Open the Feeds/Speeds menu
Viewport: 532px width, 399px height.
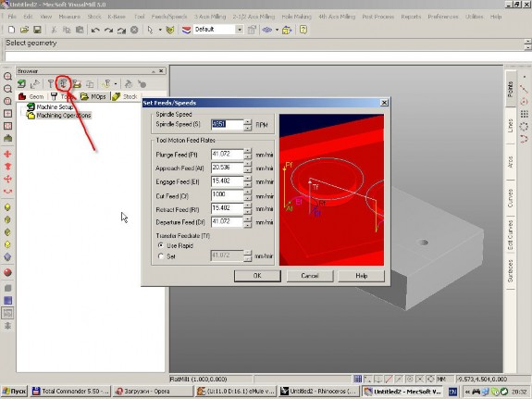[x=169, y=17]
